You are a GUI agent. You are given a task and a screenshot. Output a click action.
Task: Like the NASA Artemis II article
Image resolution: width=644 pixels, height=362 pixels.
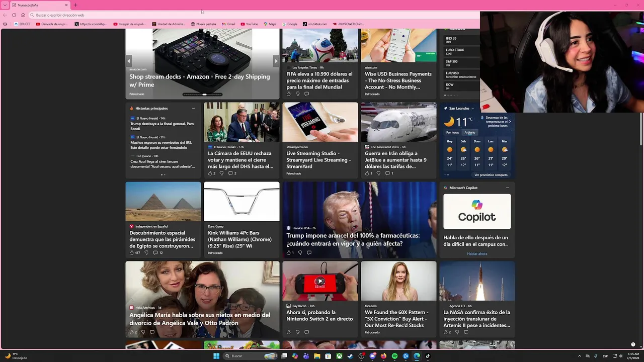(x=447, y=332)
